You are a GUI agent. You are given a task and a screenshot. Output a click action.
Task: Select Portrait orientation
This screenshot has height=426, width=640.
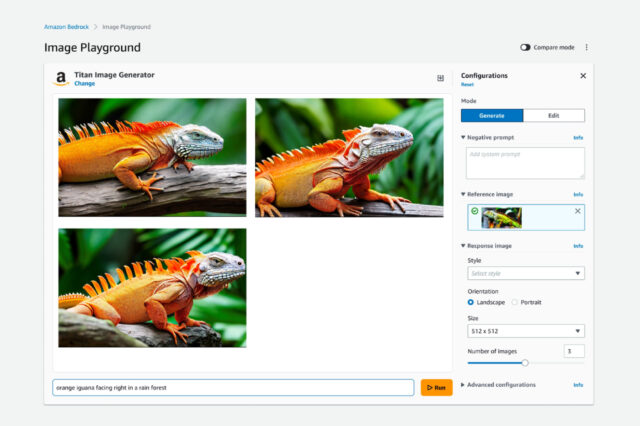pos(515,302)
